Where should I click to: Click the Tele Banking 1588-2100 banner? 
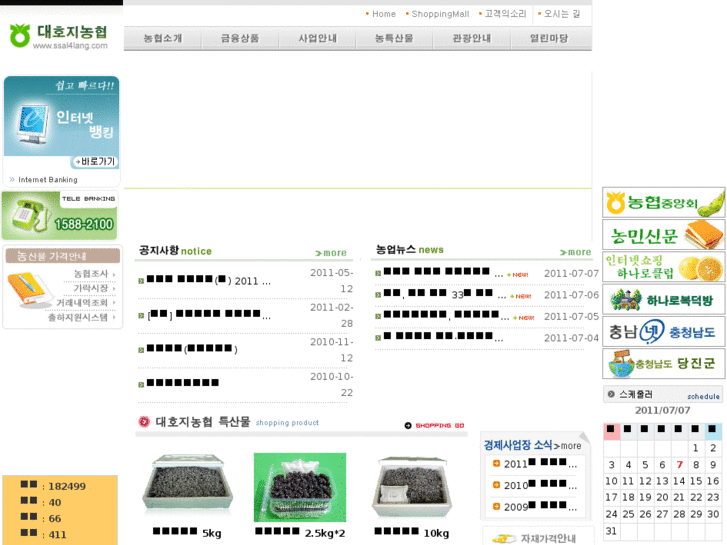59,216
